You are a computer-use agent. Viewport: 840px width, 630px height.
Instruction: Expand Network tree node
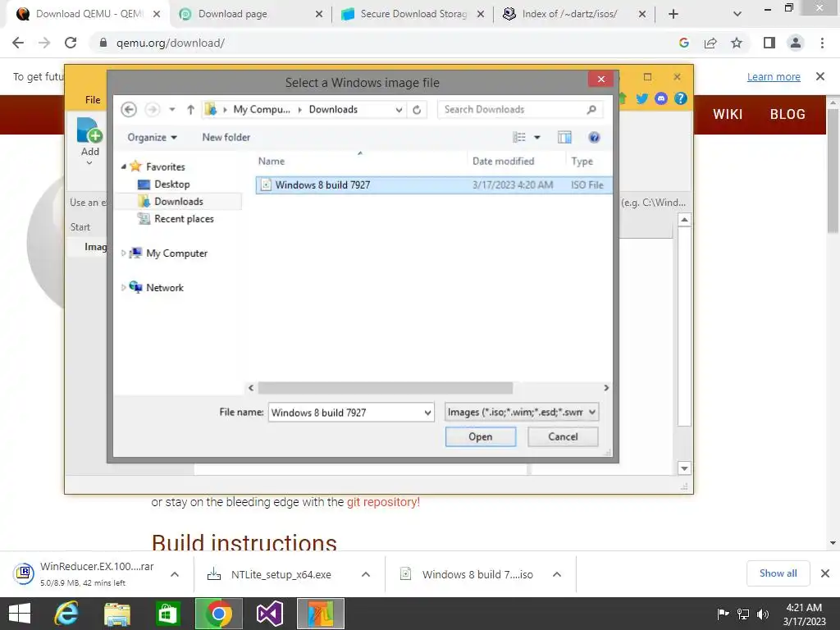click(x=123, y=288)
